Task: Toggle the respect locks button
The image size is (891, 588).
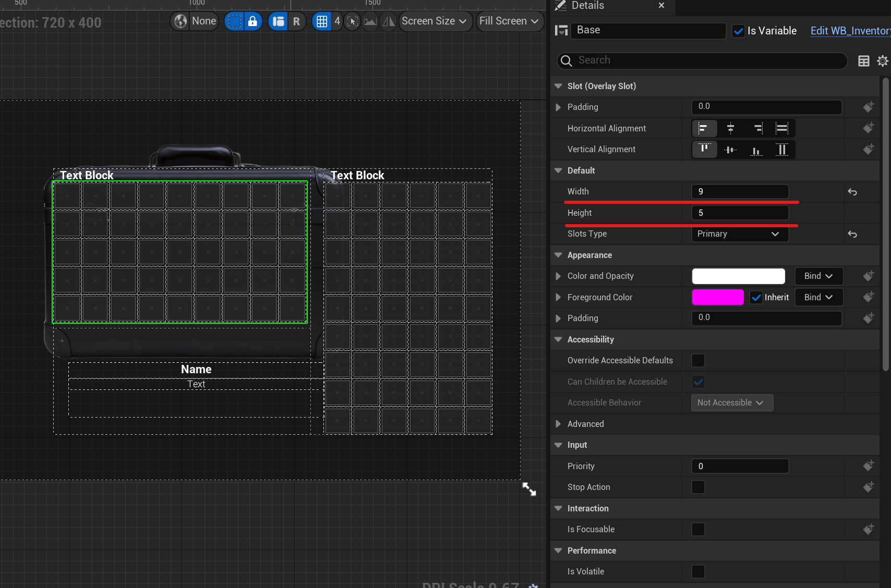Action: (x=252, y=21)
